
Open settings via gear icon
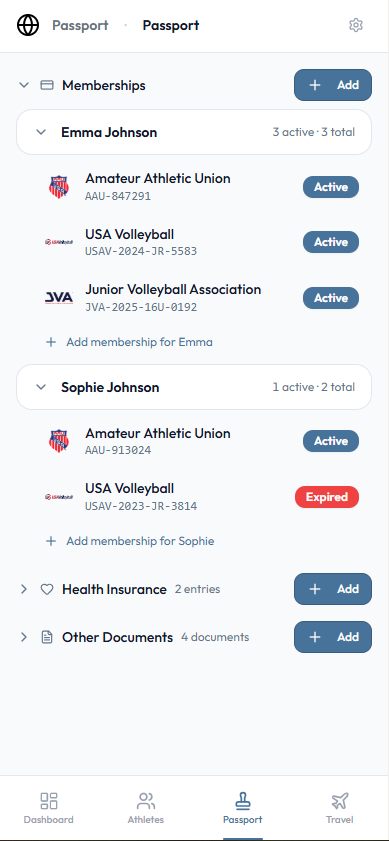[x=356, y=25]
